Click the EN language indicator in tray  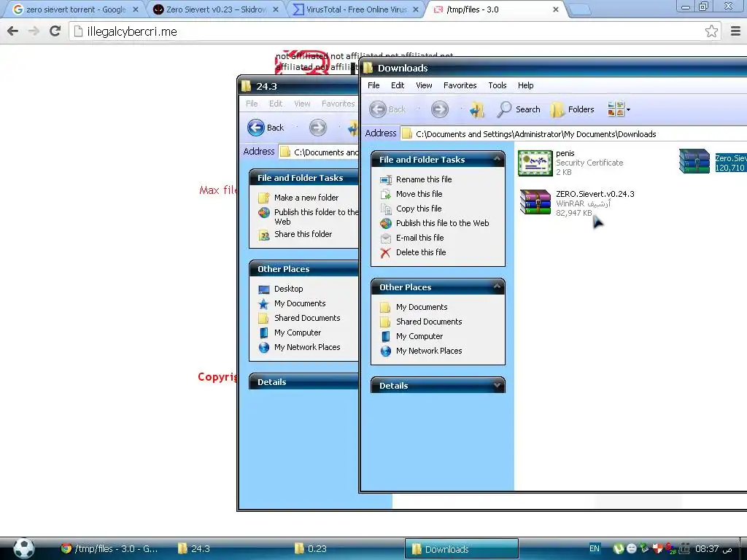(594, 548)
